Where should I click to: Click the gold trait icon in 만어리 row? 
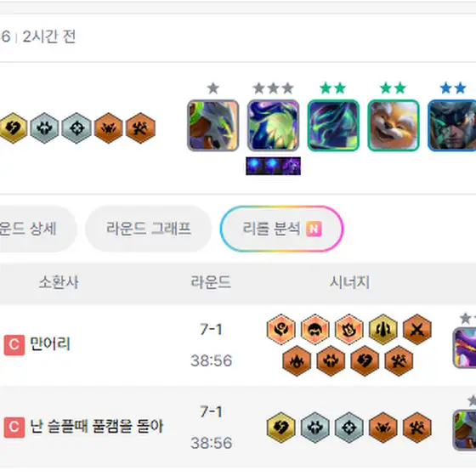383,330
